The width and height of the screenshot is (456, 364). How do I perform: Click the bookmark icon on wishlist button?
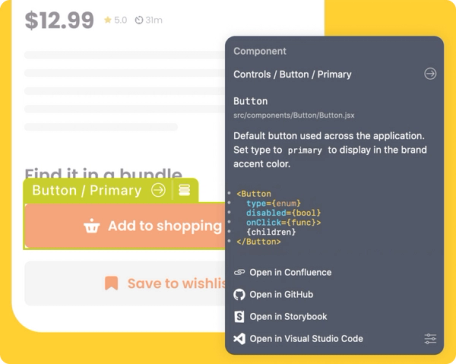112,283
